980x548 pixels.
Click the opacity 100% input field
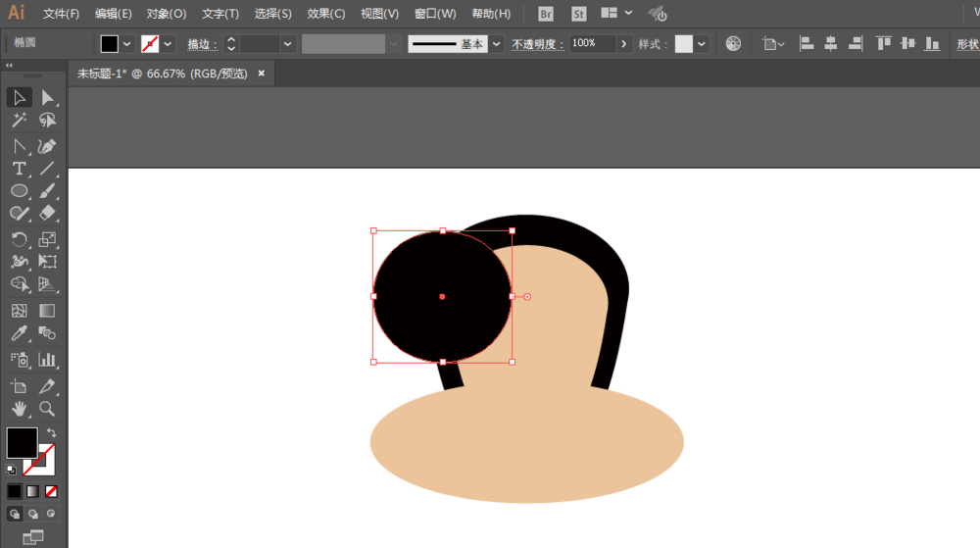coord(593,44)
